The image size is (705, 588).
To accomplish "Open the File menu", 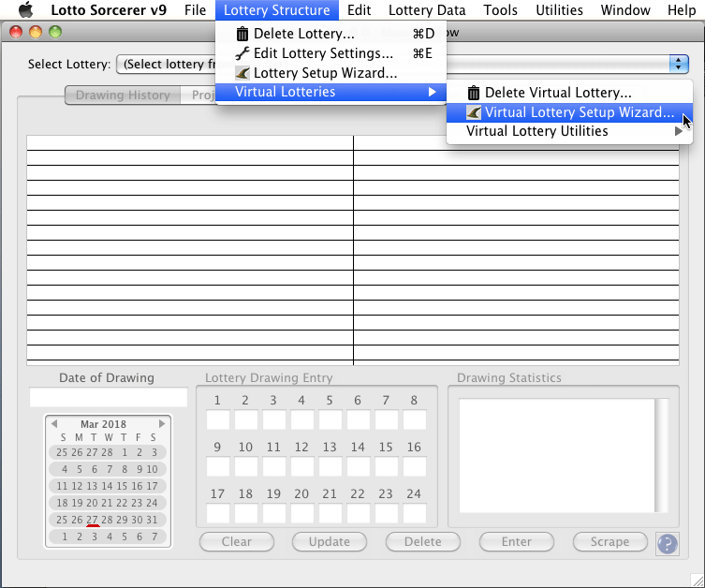I will point(195,10).
